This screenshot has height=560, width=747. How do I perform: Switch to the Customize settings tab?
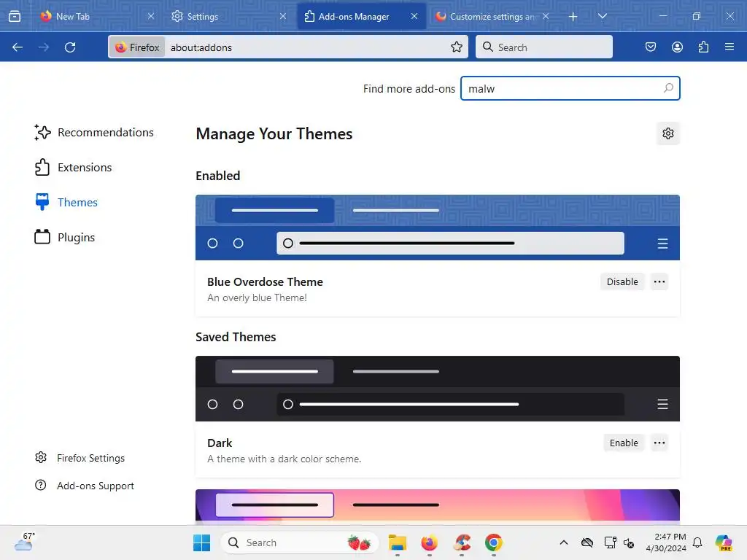(492, 16)
